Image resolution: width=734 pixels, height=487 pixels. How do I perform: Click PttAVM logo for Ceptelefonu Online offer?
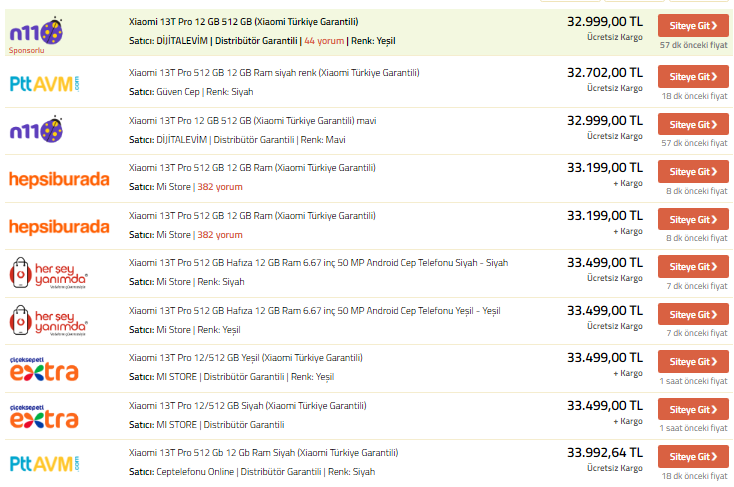[x=44, y=464]
